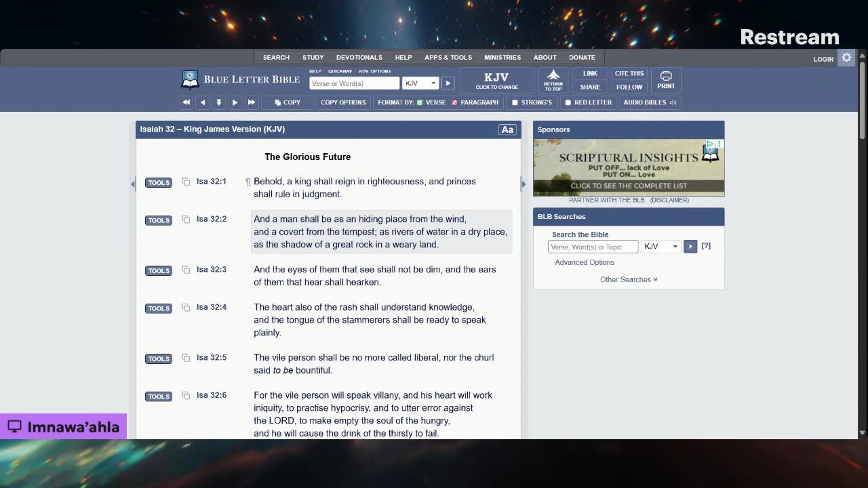The image size is (868, 488).
Task: Go to previous chapter arrow button
Action: click(x=202, y=102)
